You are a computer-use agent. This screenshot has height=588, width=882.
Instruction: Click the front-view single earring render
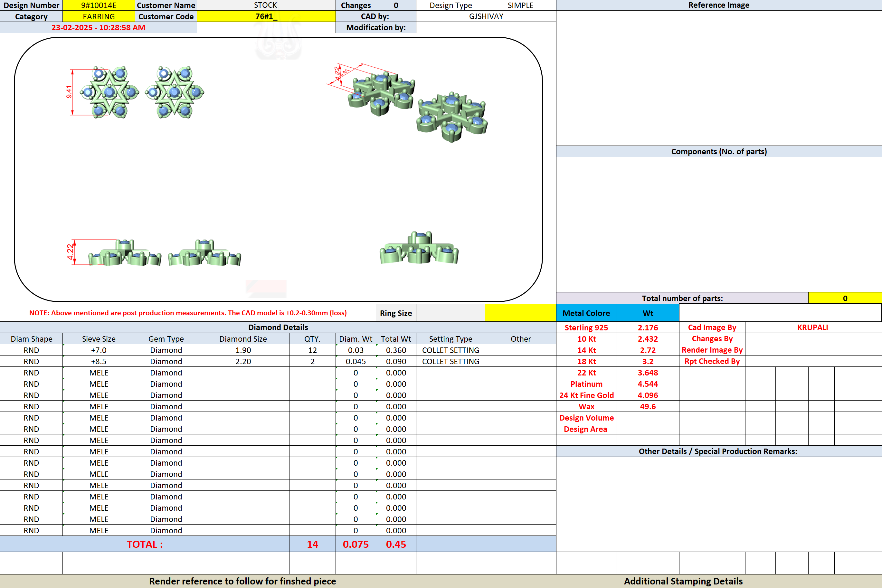[419, 248]
